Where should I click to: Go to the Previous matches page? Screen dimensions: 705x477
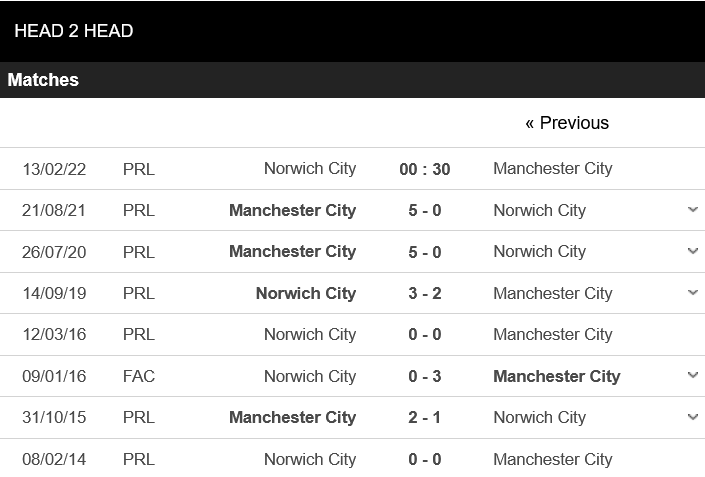click(566, 123)
